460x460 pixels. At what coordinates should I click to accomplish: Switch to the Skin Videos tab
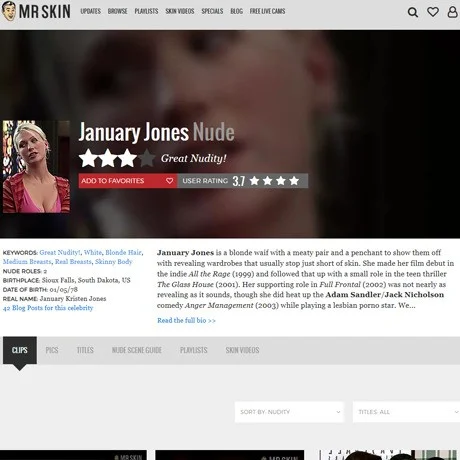(x=242, y=350)
